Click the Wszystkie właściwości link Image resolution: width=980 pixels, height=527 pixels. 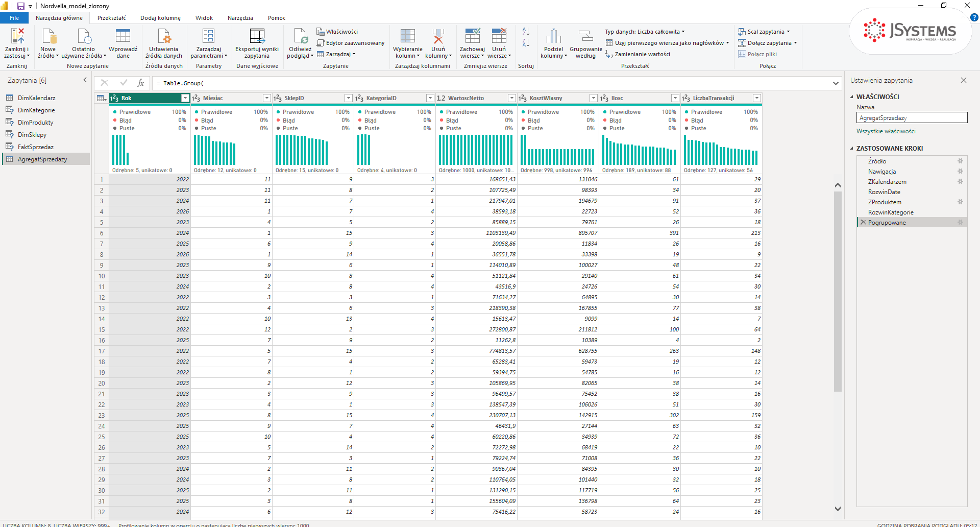point(886,131)
